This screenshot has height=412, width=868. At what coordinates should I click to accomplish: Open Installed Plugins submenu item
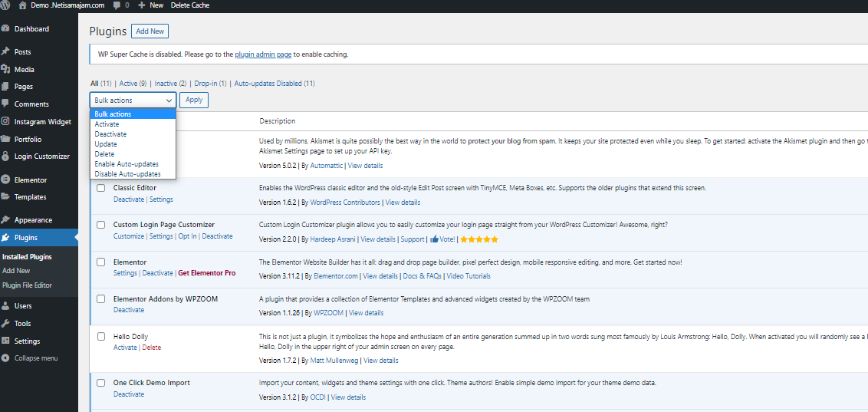27,257
